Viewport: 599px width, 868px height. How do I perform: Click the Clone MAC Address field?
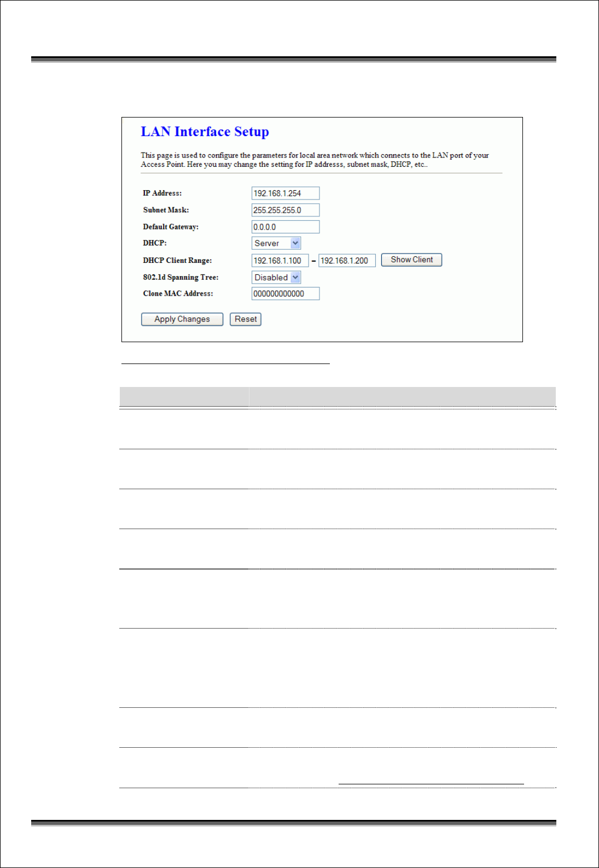286,294
